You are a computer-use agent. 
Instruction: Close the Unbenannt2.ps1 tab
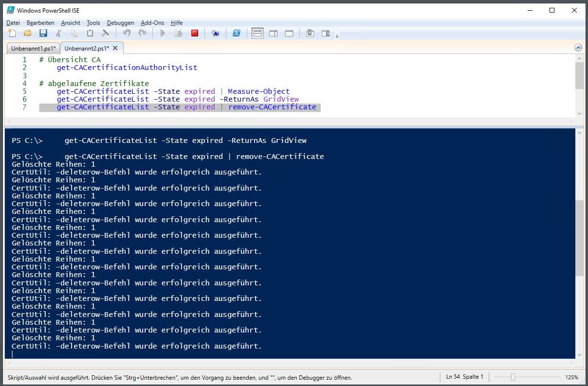tap(115, 48)
